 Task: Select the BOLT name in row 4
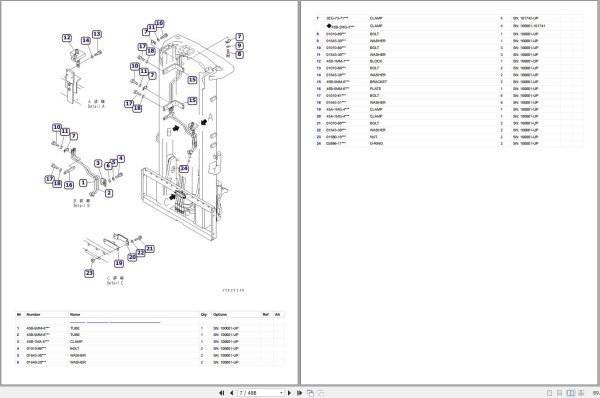click(75, 349)
